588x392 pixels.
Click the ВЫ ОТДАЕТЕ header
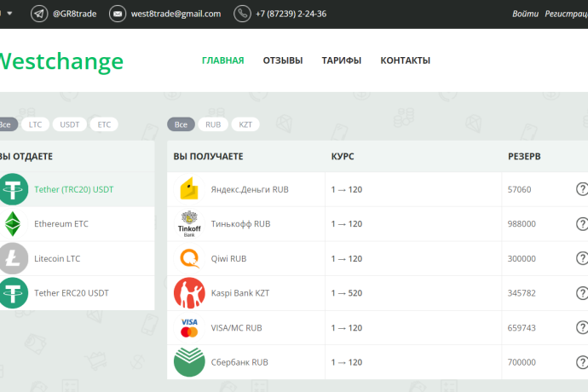[26, 157]
